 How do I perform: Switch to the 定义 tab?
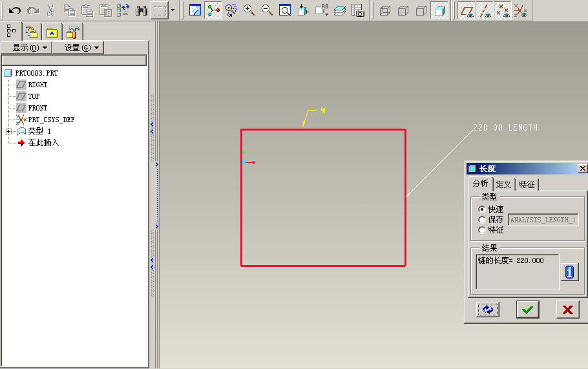click(503, 184)
